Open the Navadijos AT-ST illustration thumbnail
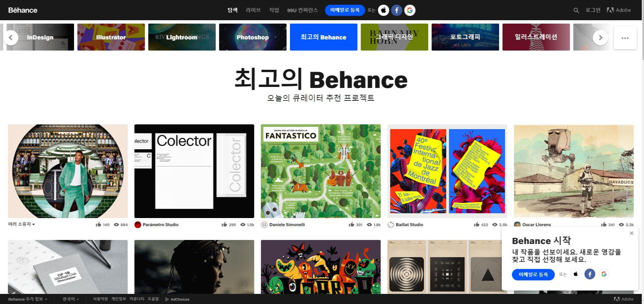 pos(574,171)
